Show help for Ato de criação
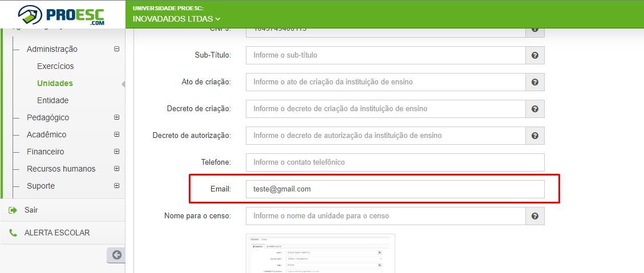 click(534, 82)
